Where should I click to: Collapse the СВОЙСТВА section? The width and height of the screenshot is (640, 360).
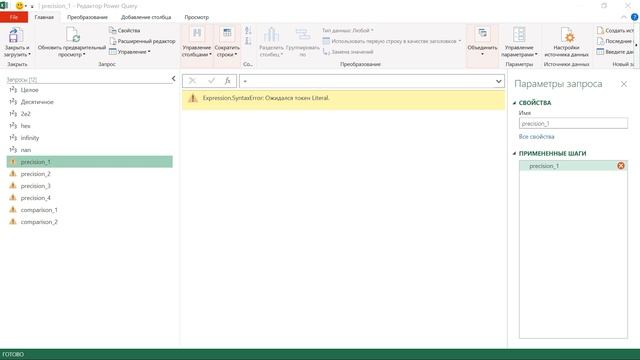514,103
